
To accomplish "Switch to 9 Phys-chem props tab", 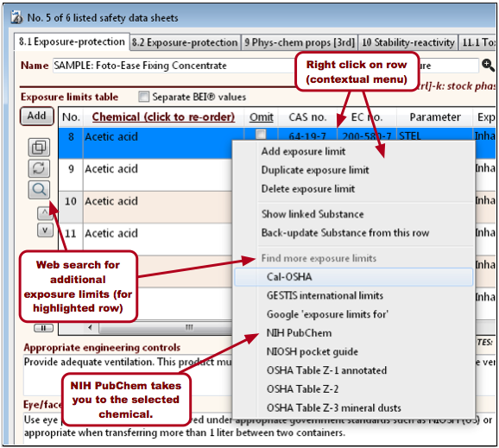I will 300,42.
